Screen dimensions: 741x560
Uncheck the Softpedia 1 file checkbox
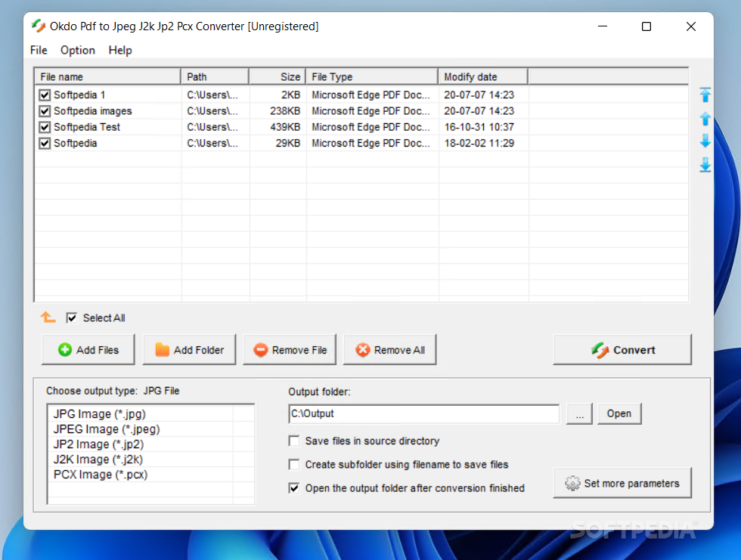[x=45, y=95]
